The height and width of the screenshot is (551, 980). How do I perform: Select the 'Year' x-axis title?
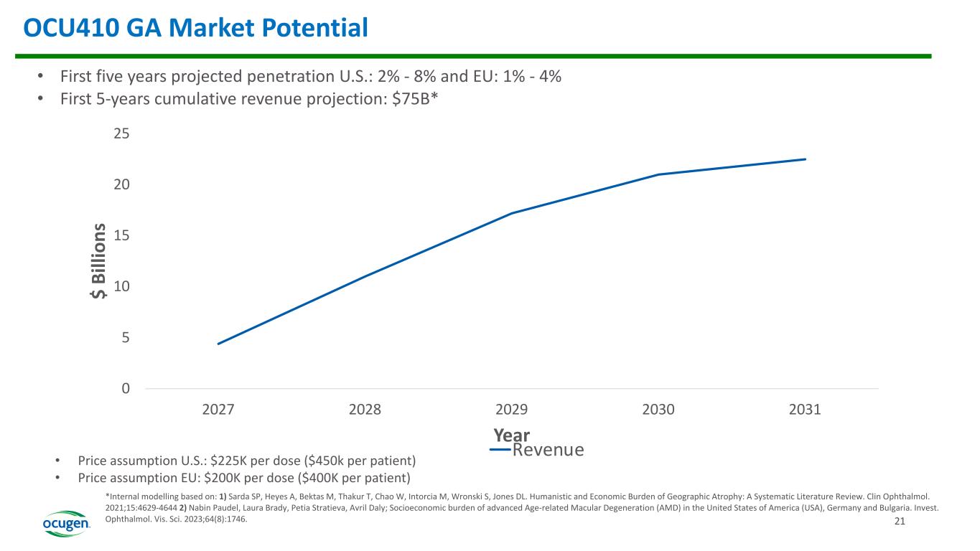click(x=511, y=435)
